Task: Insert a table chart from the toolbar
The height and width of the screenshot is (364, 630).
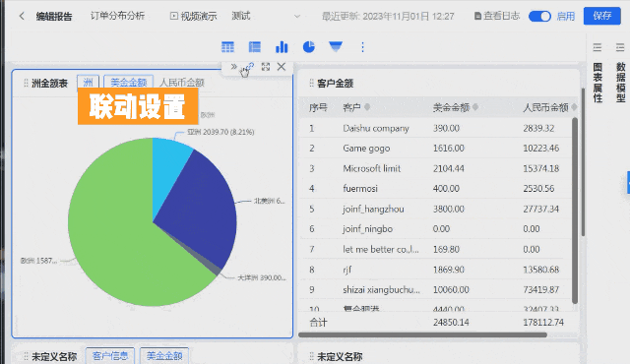Action: pyautogui.click(x=227, y=47)
